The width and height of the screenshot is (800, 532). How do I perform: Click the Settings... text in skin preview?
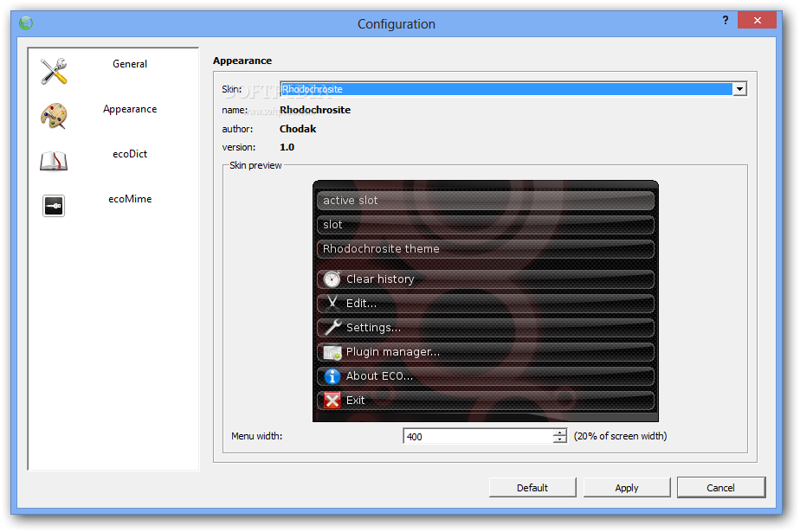coord(373,328)
